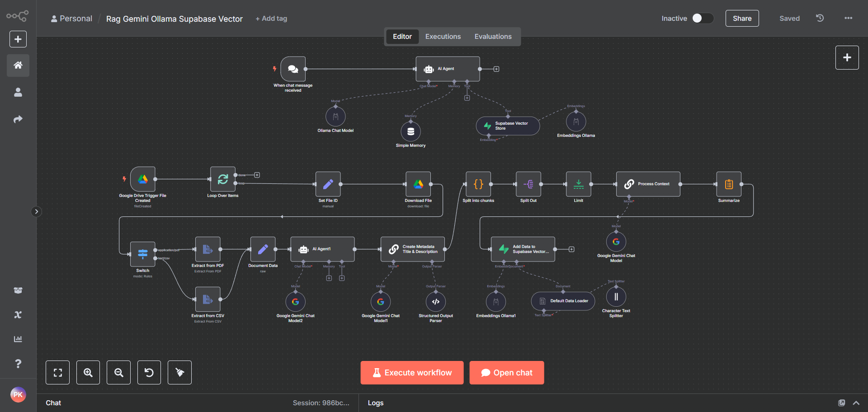The height and width of the screenshot is (412, 868).
Task: Select the Download File node
Action: tap(418, 184)
